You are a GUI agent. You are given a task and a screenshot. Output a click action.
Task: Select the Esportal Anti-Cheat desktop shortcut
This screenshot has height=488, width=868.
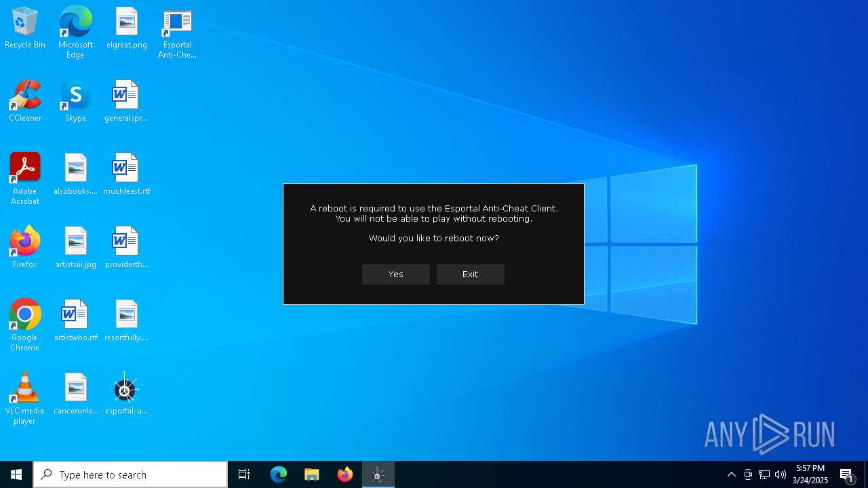point(177,33)
